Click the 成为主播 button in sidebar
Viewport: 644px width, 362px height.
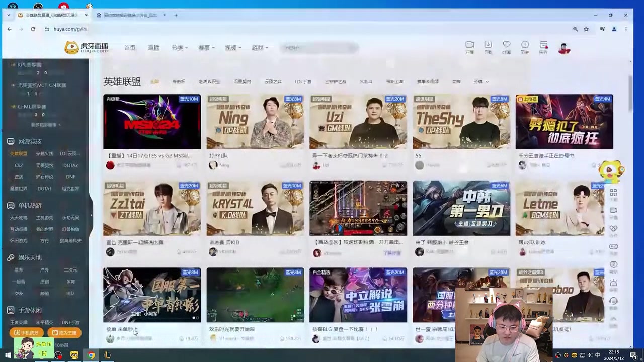tap(64, 333)
